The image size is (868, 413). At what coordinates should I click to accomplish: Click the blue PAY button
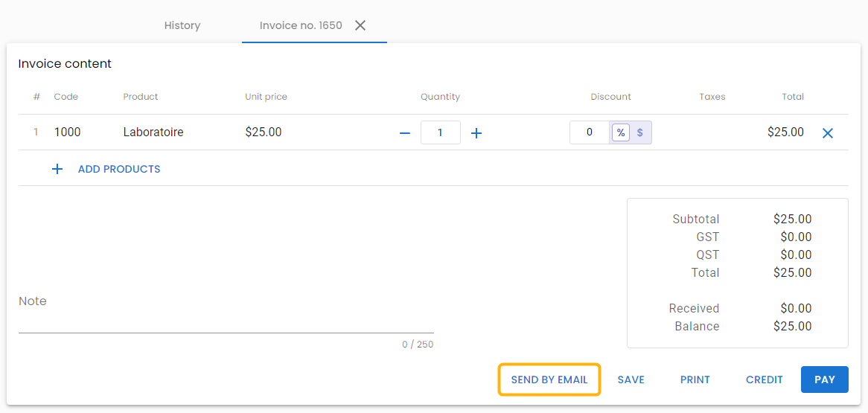pyautogui.click(x=825, y=380)
